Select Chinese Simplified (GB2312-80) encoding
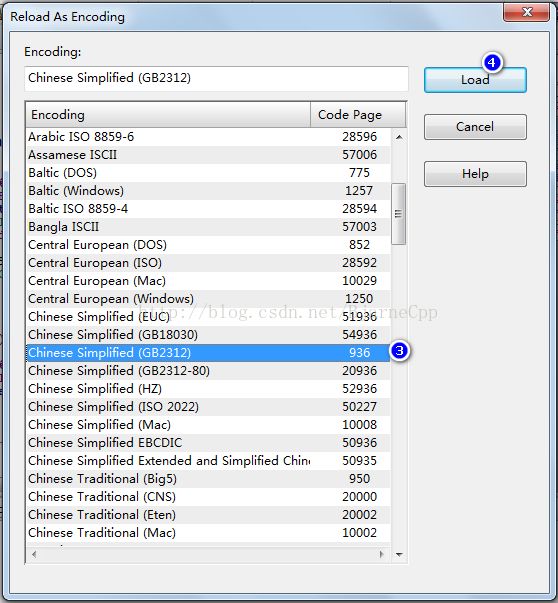 point(208,371)
